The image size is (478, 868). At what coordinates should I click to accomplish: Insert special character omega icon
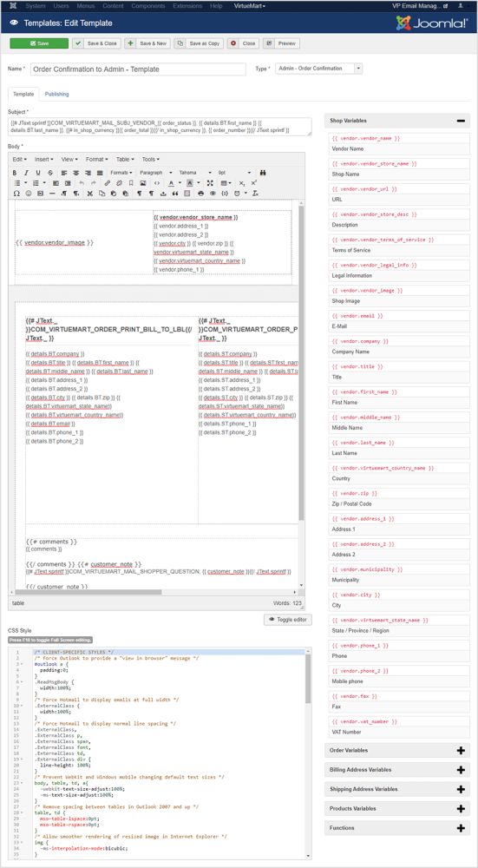(x=16, y=194)
